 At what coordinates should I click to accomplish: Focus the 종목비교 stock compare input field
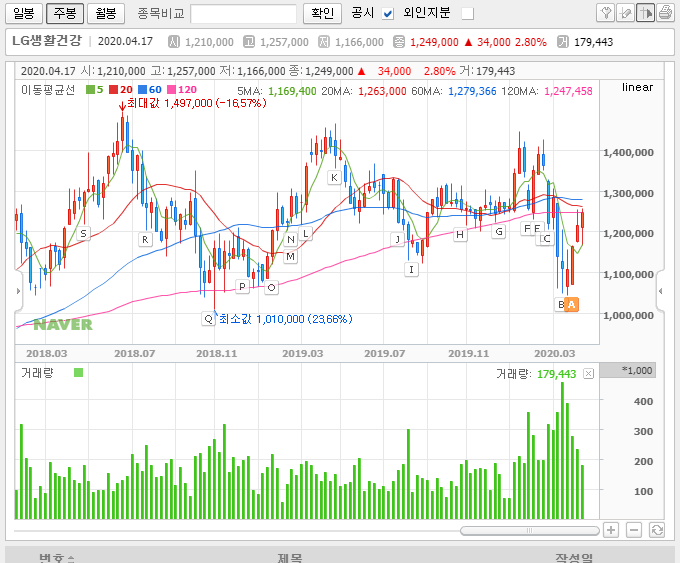coord(244,14)
